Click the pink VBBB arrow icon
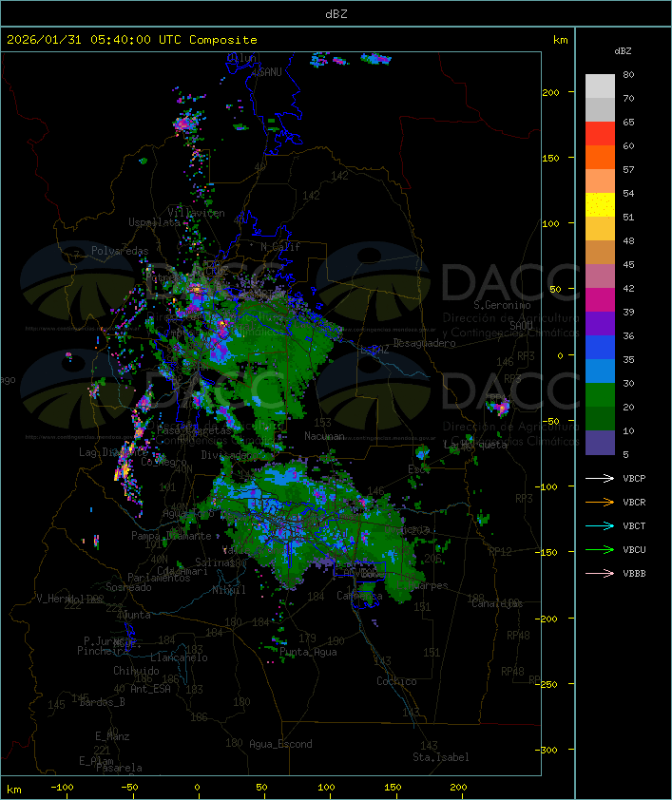672x800 pixels. 600,573
